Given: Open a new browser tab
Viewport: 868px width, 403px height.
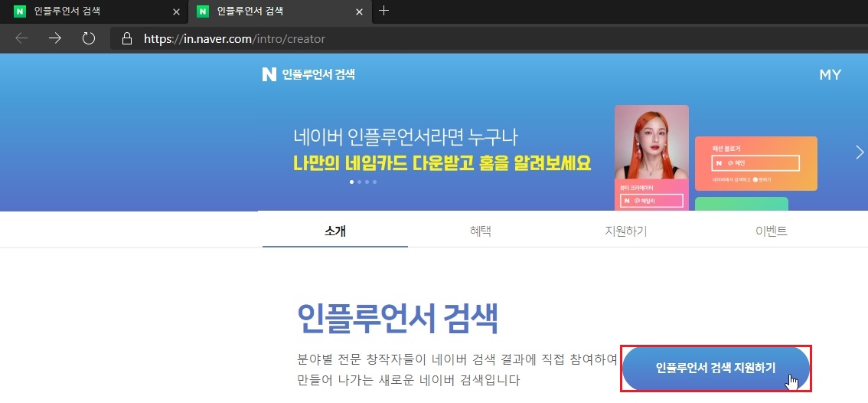Looking at the screenshot, I should coord(383,11).
